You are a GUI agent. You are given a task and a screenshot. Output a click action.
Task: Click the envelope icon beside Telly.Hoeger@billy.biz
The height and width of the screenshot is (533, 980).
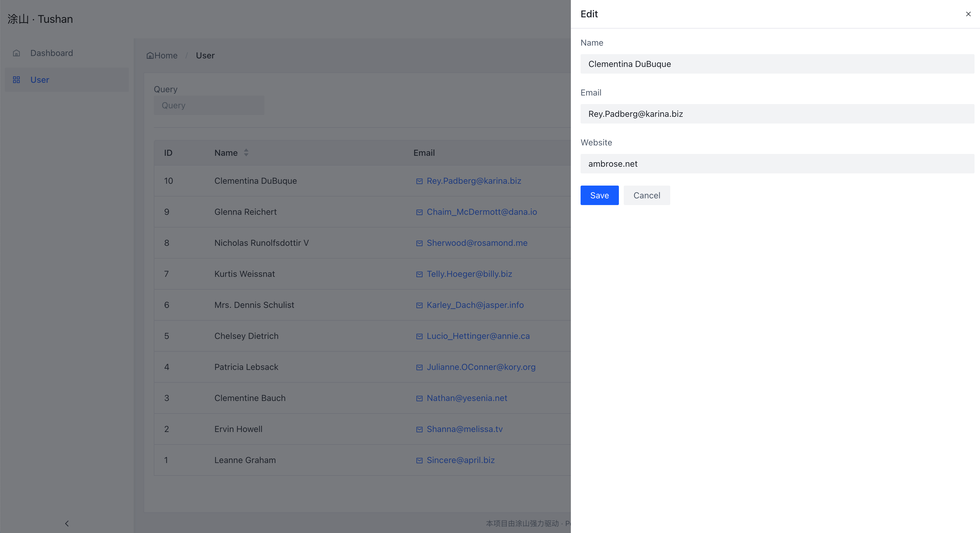419,274
